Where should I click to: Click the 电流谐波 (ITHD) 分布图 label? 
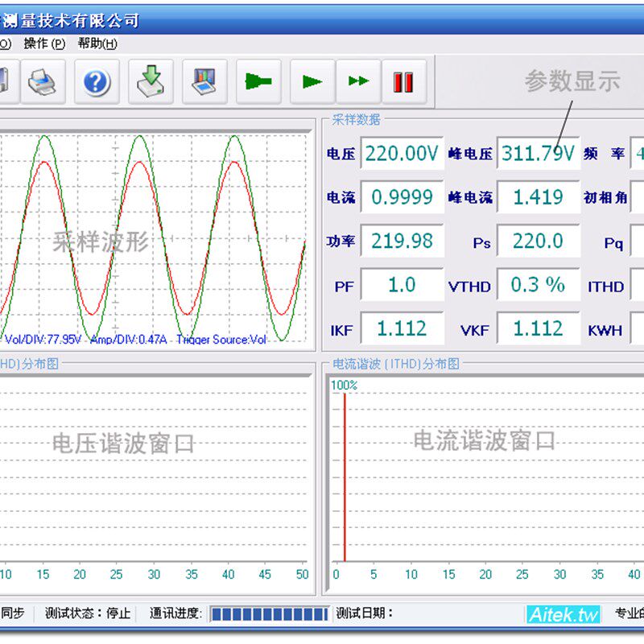(396, 364)
